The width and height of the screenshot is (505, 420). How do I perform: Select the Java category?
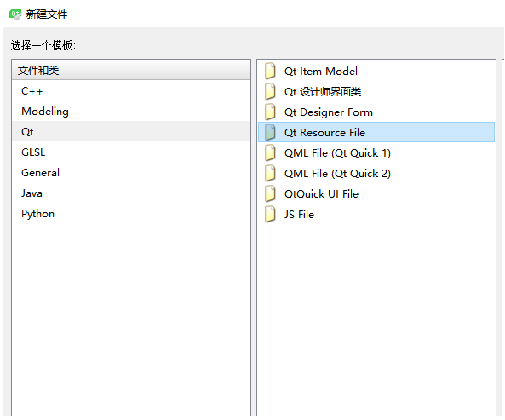131,193
